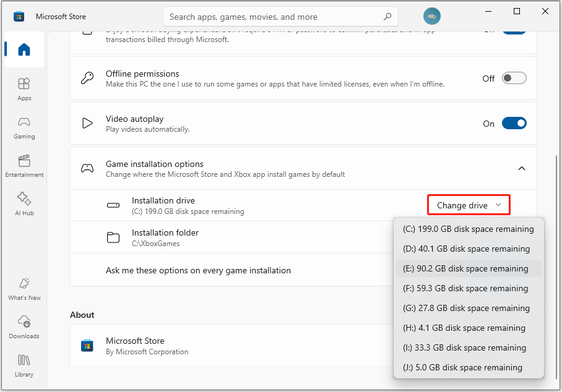Open the user profile avatar

coord(431,16)
